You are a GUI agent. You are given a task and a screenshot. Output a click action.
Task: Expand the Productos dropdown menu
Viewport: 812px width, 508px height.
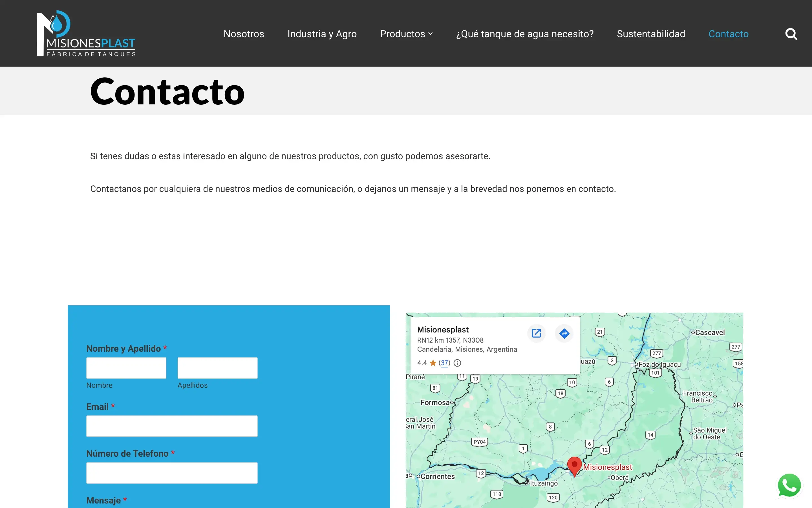click(406, 34)
